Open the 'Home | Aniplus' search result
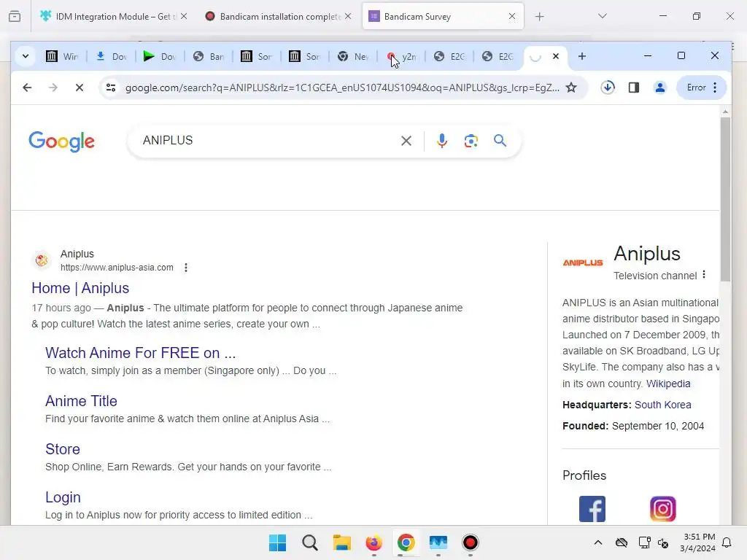The height and width of the screenshot is (560, 747). (x=80, y=288)
